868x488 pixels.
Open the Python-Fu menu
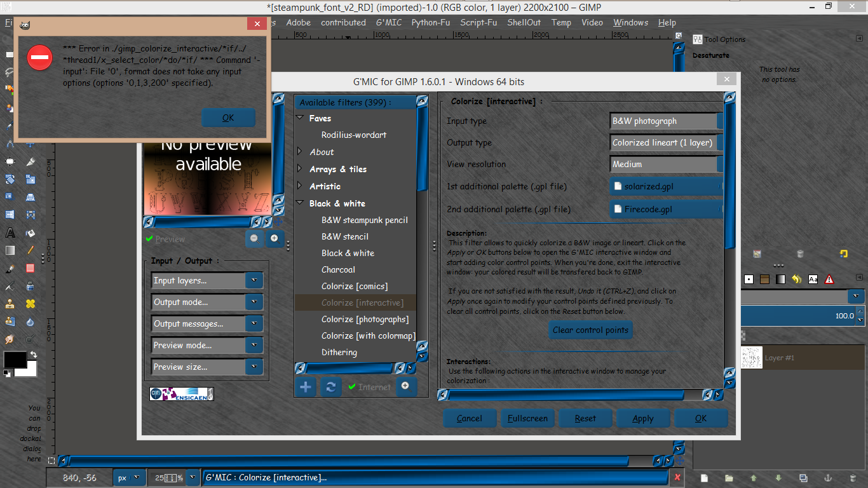[x=430, y=22]
